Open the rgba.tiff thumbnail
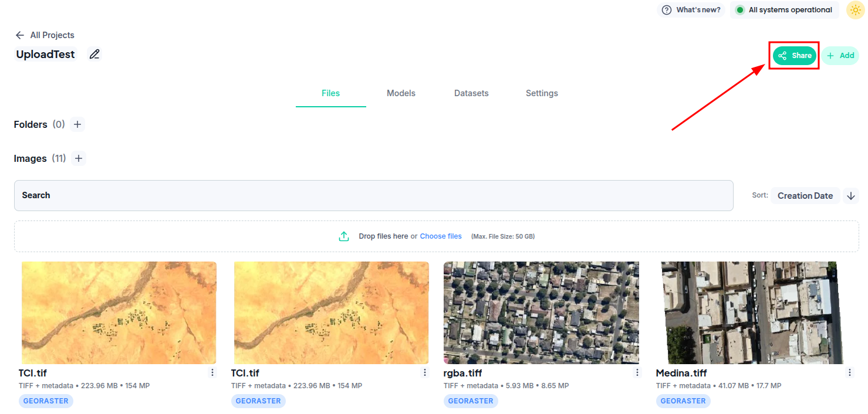This screenshot has width=868, height=414. click(541, 313)
